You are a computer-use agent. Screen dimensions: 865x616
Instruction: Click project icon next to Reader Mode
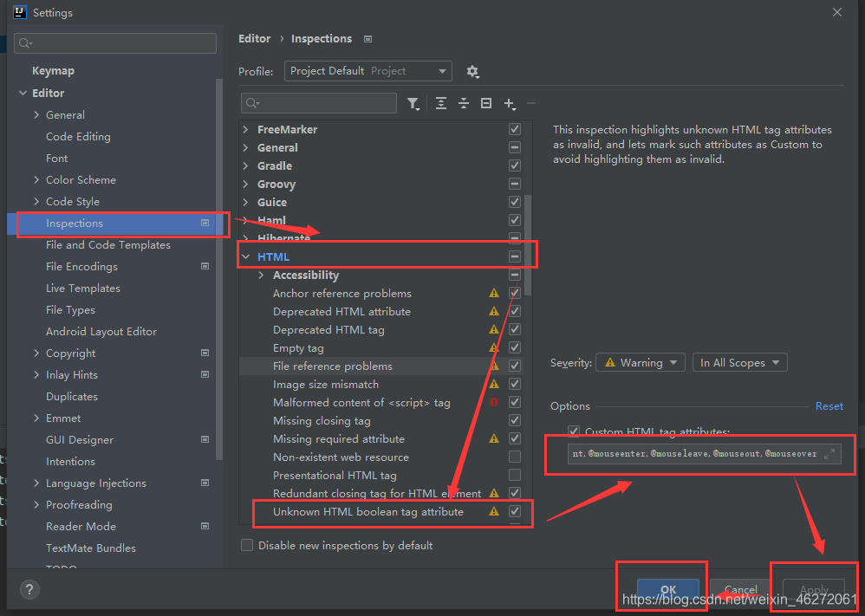coord(205,526)
